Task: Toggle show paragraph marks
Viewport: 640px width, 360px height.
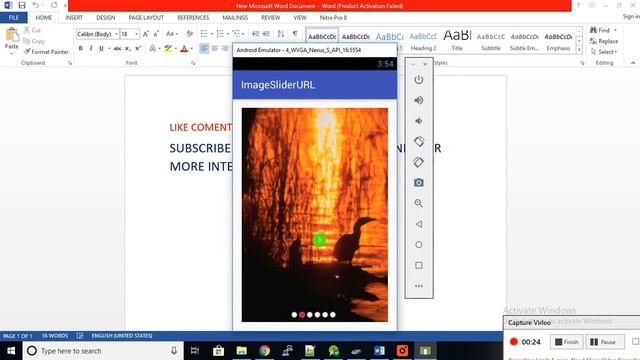Action: [x=295, y=33]
